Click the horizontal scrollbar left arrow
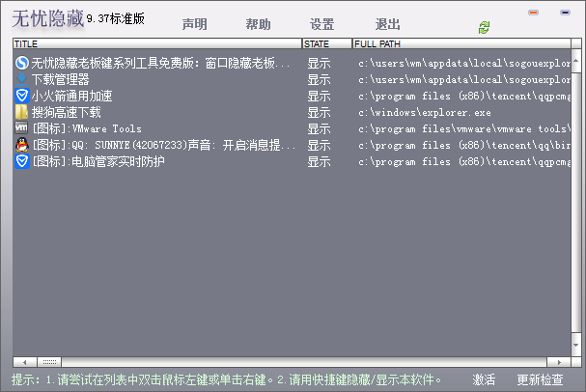Screen dimensions: 586x392 click(25, 362)
